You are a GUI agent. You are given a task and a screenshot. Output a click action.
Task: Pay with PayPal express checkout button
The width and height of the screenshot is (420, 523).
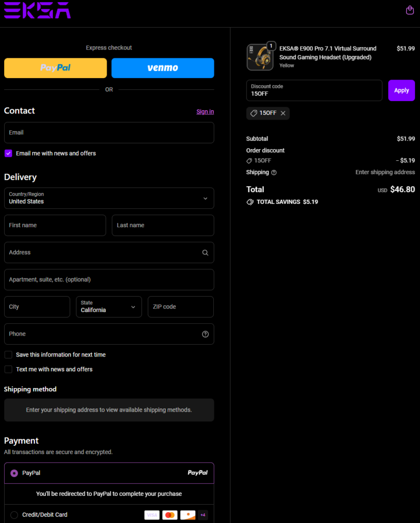56,68
